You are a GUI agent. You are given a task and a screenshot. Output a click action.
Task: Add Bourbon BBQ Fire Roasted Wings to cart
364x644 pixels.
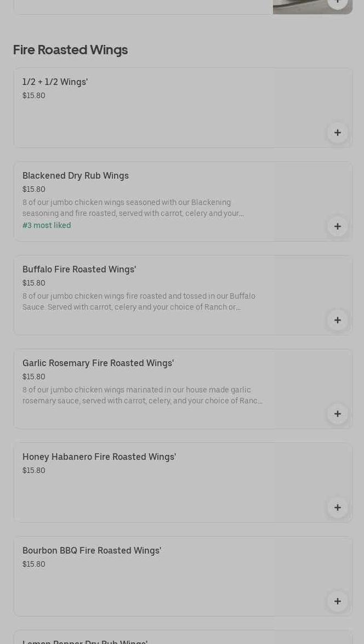337,601
